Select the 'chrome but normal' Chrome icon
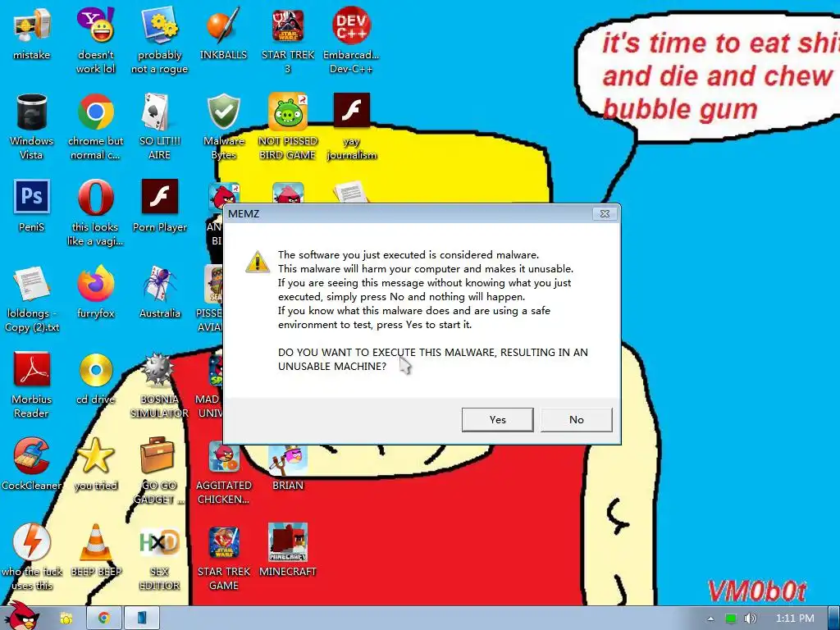840x630 pixels. coord(95,126)
